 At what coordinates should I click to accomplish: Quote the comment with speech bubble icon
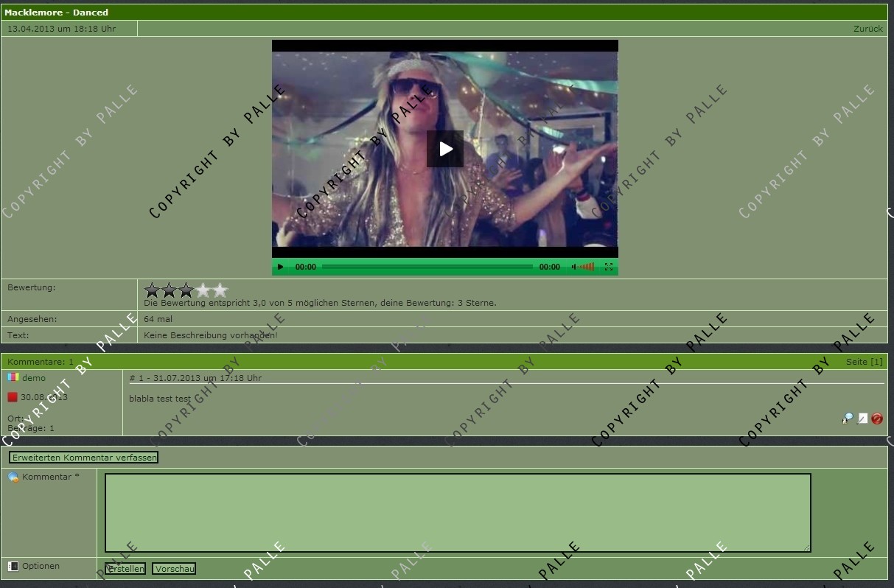point(848,419)
